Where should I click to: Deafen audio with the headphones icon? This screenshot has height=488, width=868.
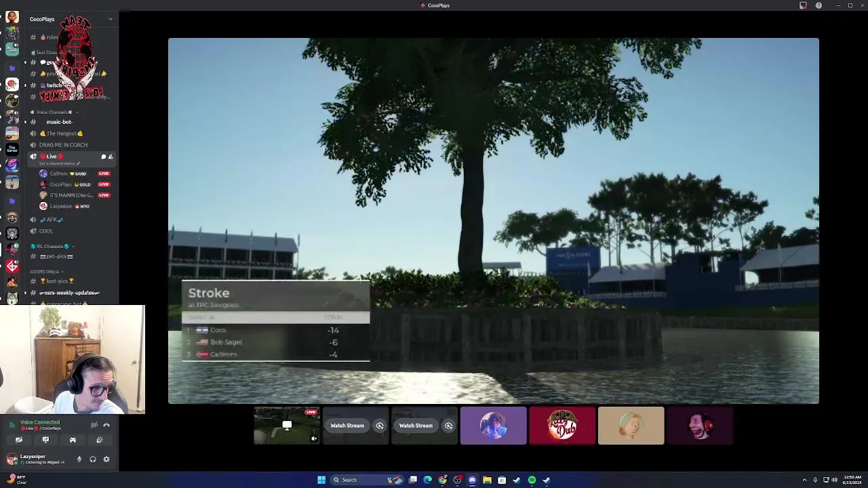(93, 460)
